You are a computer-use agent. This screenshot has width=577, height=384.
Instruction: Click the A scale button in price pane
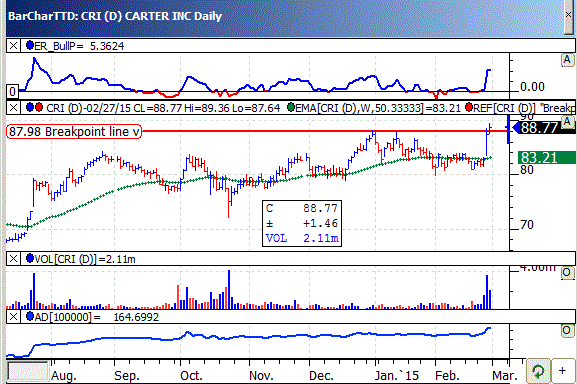click(567, 122)
